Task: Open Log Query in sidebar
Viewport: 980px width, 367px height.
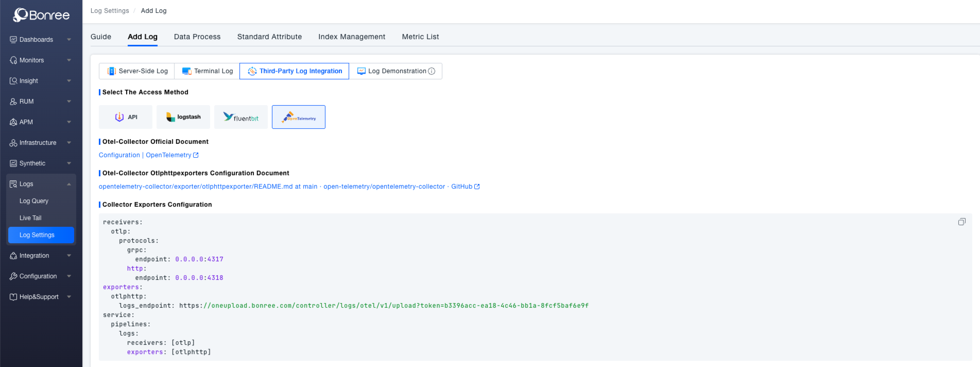Action: tap(34, 201)
